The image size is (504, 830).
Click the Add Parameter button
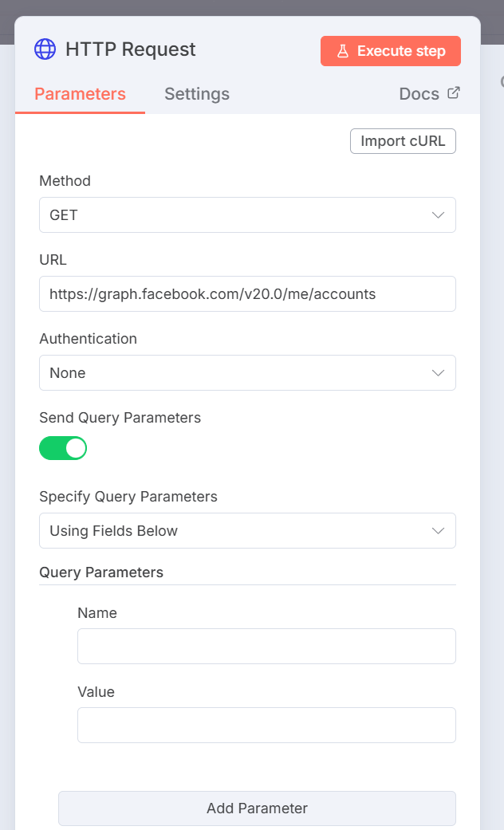(x=257, y=808)
